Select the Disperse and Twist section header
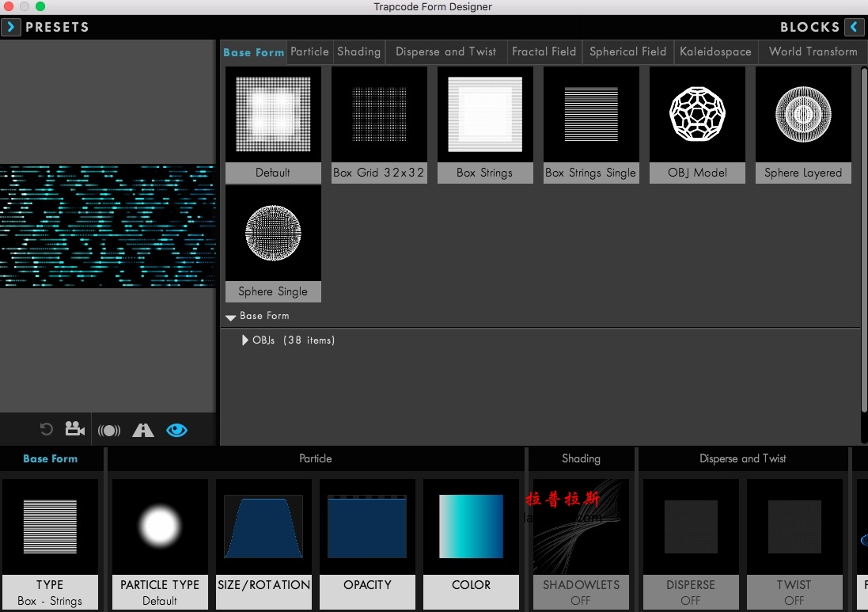Viewport: 868px width, 612px height. point(743,458)
